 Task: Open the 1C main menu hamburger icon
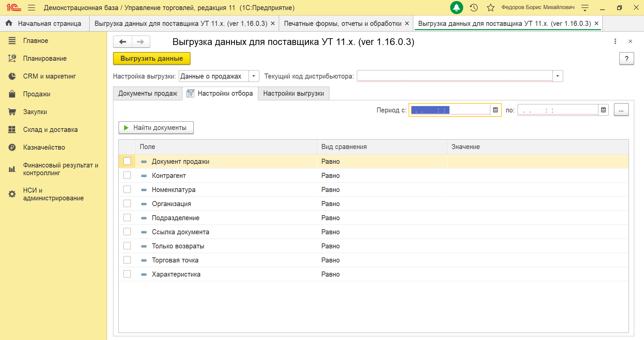(32, 7)
